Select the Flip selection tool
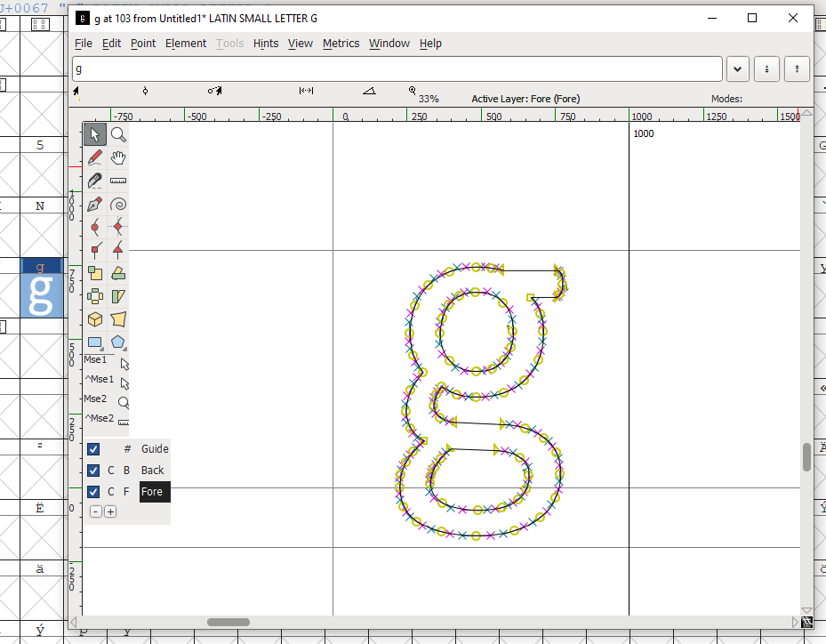Screen dimensions: 826x644 [95, 296]
